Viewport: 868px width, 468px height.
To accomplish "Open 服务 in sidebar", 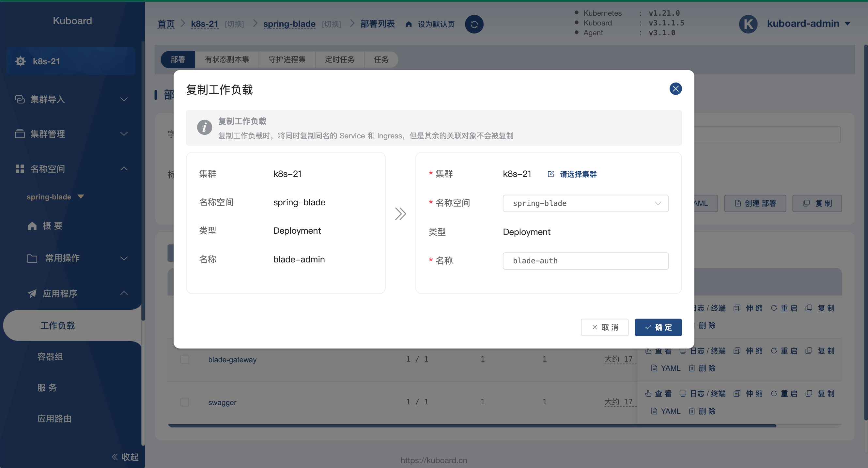I will tap(47, 387).
